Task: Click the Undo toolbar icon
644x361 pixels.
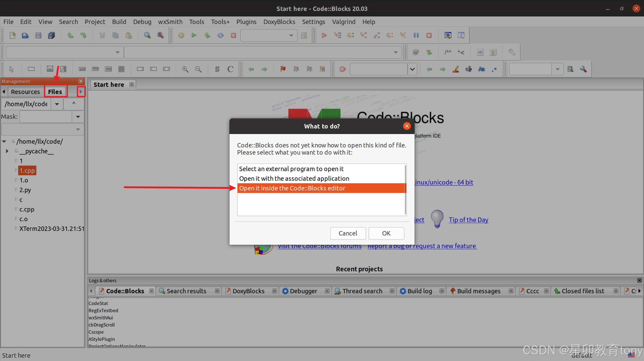Action: pyautogui.click(x=70, y=35)
